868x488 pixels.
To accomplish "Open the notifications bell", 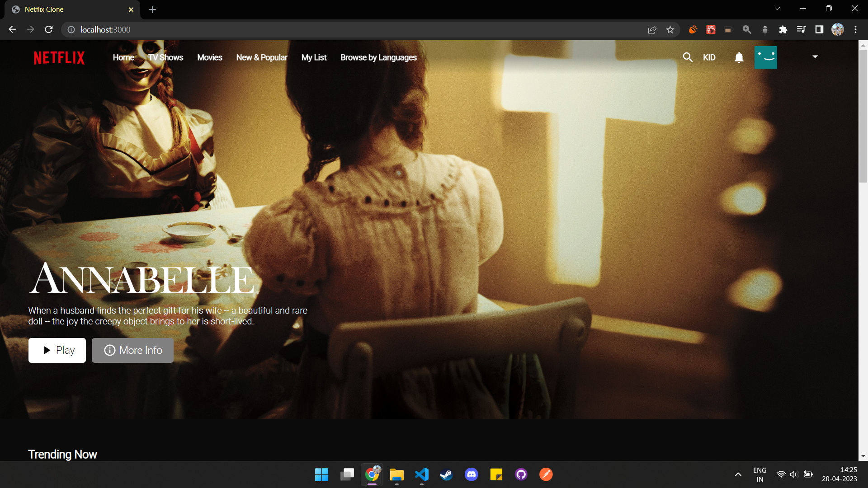I will point(739,57).
